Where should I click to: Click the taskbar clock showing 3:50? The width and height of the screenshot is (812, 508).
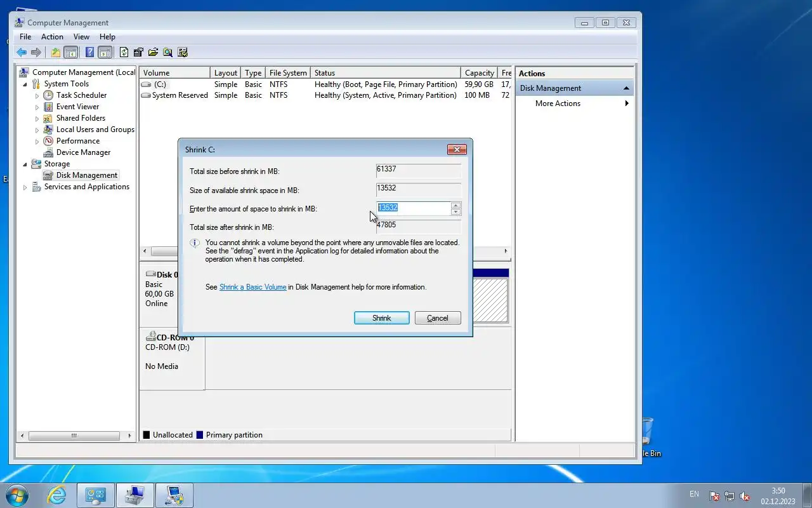coord(778,491)
